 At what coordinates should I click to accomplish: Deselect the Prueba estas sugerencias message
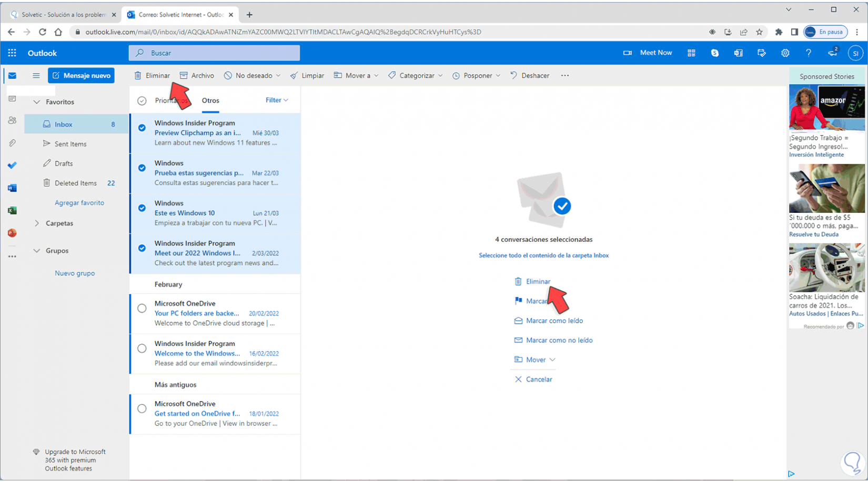click(x=142, y=168)
